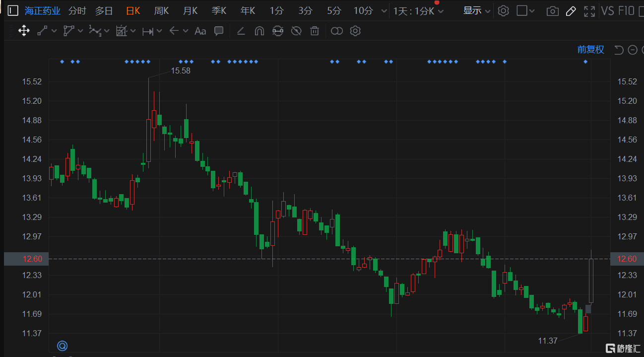Activate the measurement box tool
The width and height of the screenshot is (644, 357).
[122, 31]
